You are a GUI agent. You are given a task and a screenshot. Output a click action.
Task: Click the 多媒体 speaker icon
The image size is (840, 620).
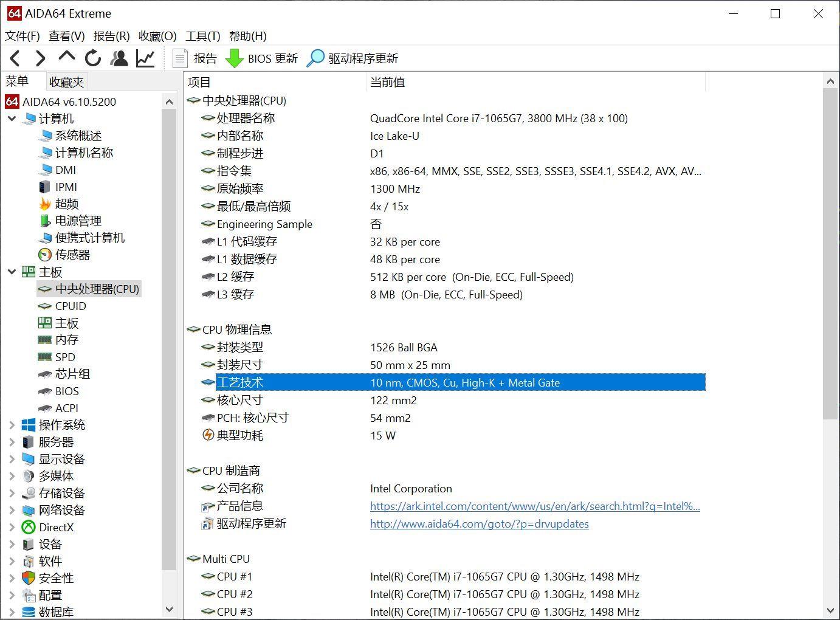pos(29,476)
